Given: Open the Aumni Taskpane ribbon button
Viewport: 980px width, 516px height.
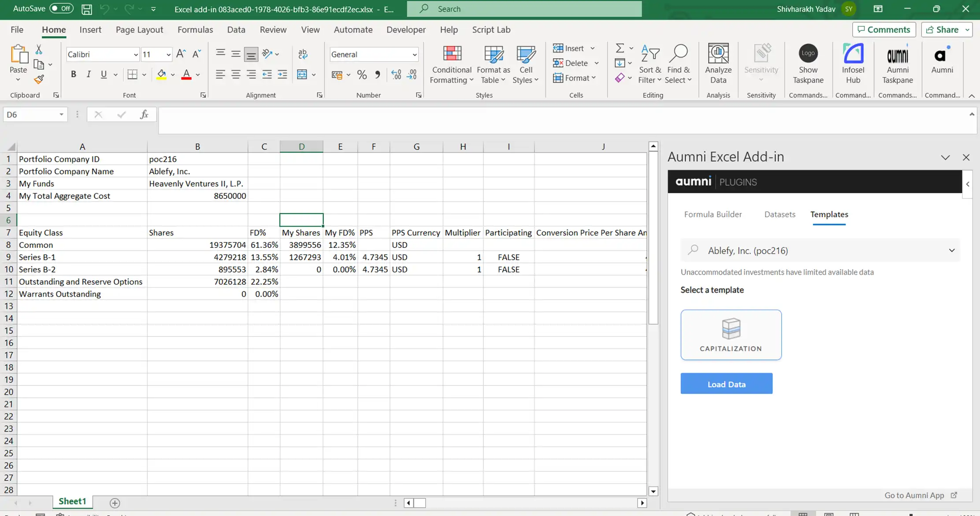Looking at the screenshot, I should pos(897,64).
